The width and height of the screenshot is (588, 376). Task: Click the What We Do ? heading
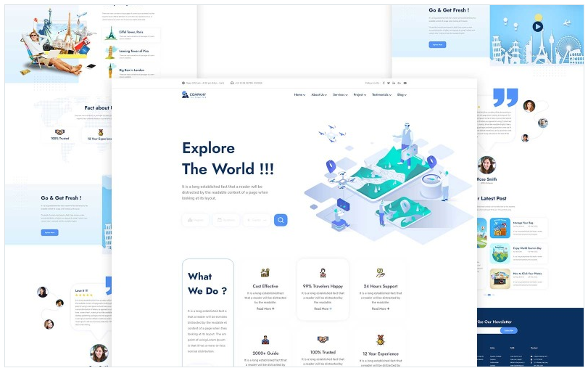tap(207, 284)
